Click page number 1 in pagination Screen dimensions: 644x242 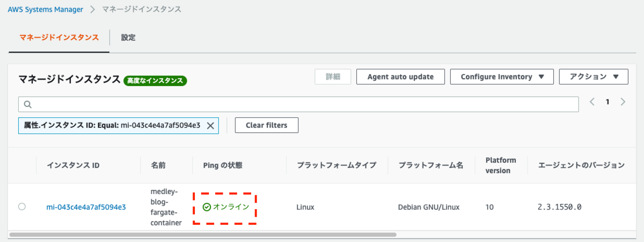coord(608,102)
